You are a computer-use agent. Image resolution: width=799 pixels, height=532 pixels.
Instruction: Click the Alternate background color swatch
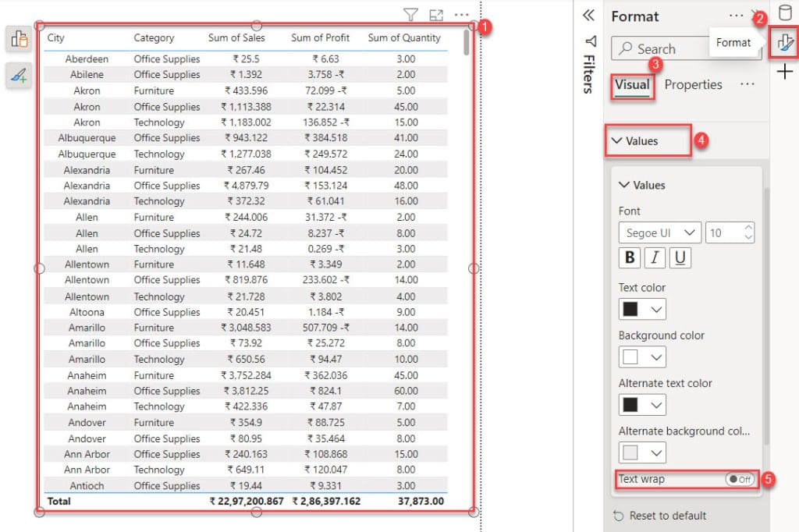pos(630,452)
